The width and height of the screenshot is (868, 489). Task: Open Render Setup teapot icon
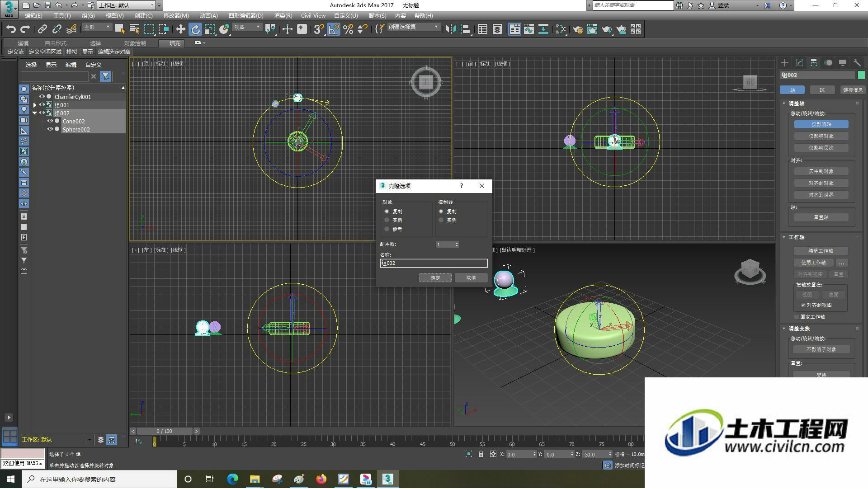pyautogui.click(x=578, y=29)
